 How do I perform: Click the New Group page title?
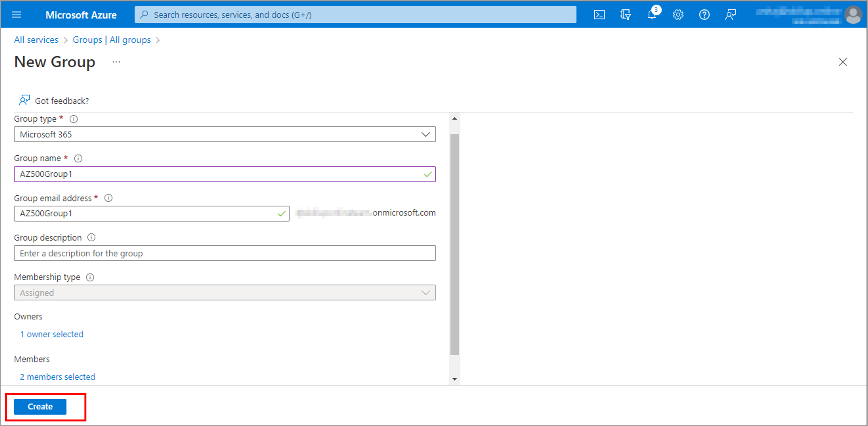click(55, 62)
